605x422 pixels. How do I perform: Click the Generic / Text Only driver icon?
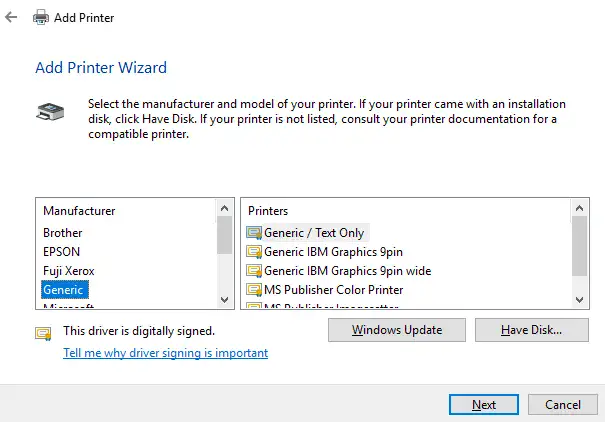point(254,233)
